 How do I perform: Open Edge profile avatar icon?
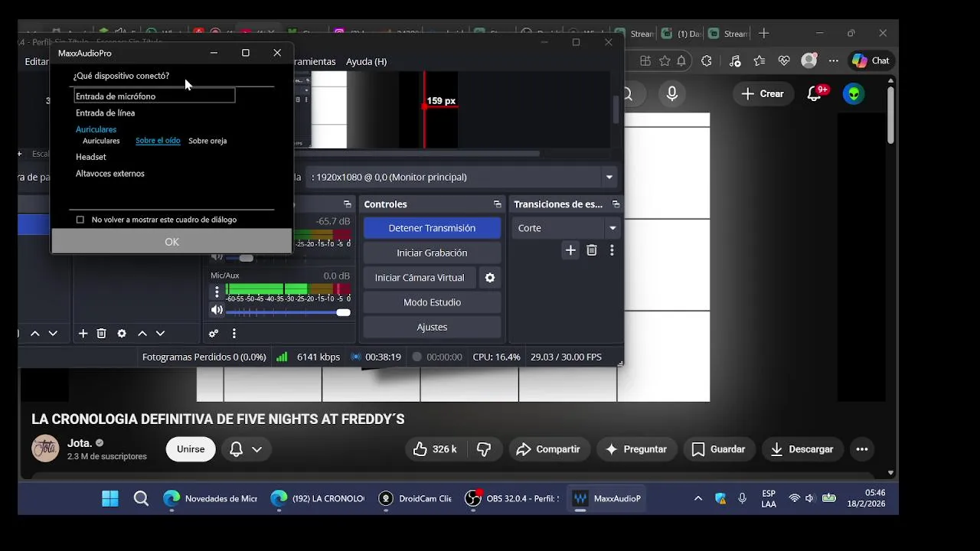[808, 60]
